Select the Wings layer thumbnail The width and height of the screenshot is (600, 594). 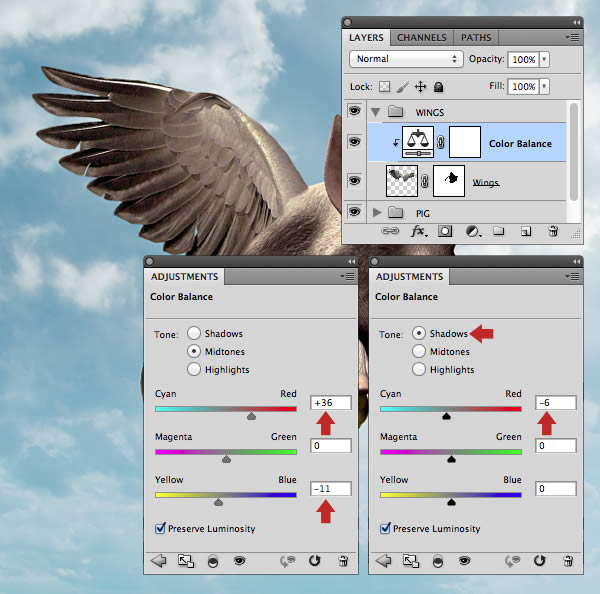(x=402, y=181)
